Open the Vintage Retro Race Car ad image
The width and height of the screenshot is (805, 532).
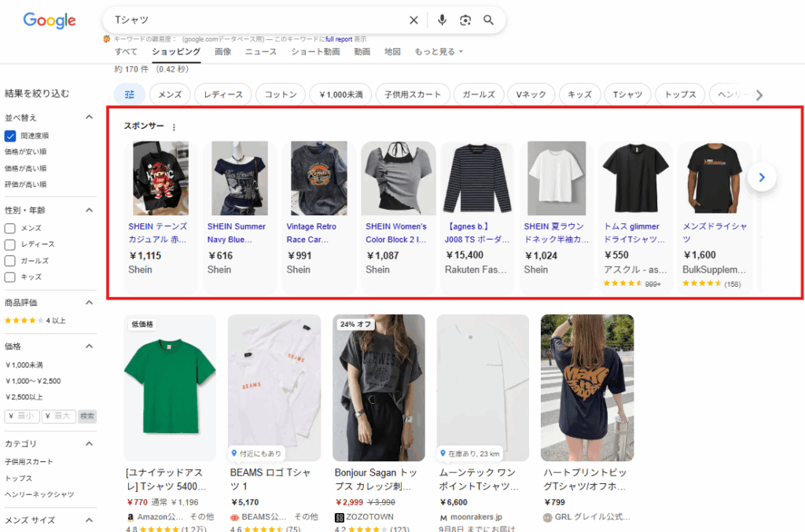(x=319, y=178)
